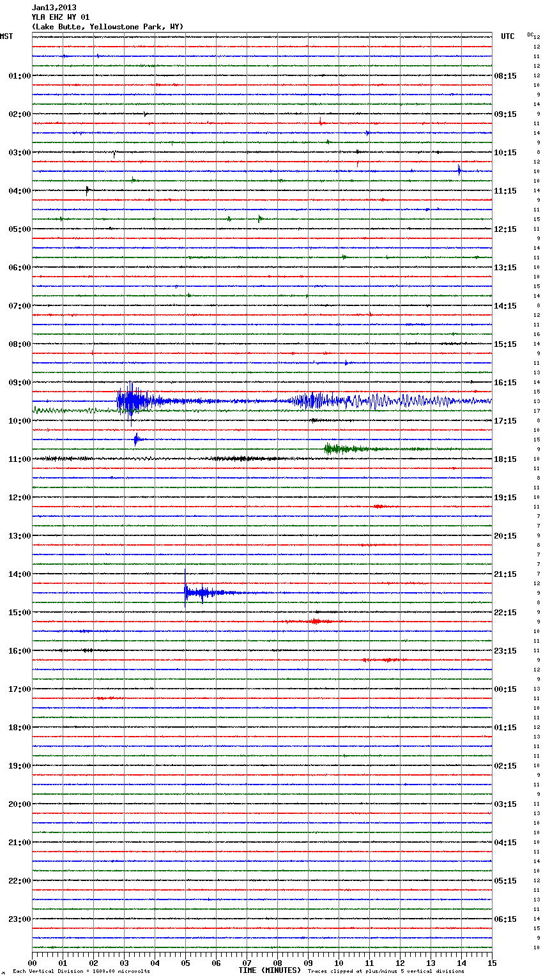Viewport: 543px width, 980px height.
Task: Click the '13' minute tick on bottom axis
Action: tap(431, 963)
